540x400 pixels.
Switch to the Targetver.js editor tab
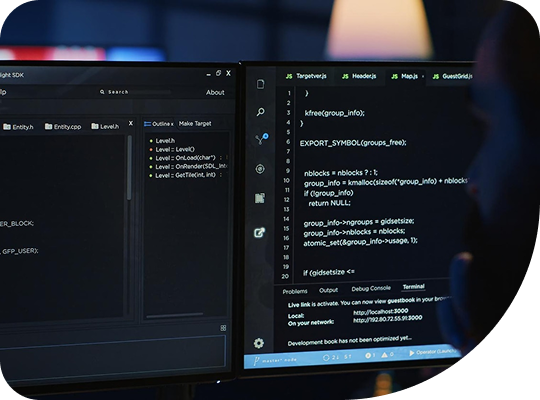coord(306,76)
